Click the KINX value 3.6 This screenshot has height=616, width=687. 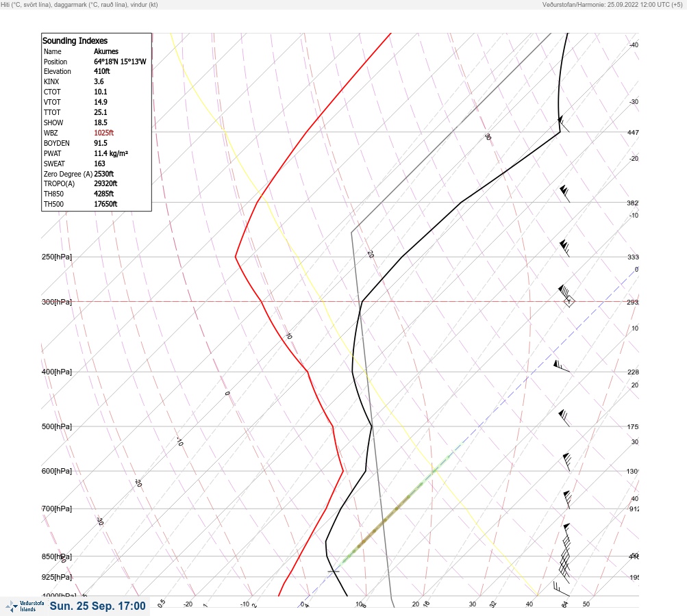coord(99,81)
